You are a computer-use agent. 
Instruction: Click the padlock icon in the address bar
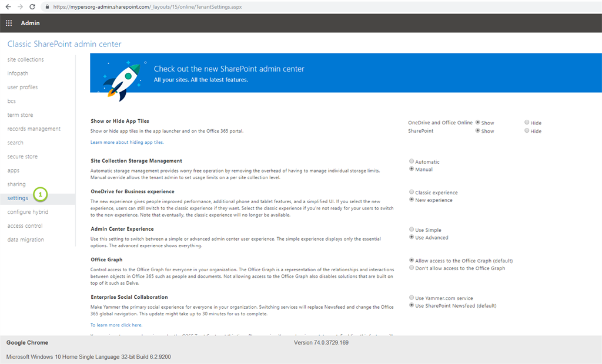(x=46, y=8)
